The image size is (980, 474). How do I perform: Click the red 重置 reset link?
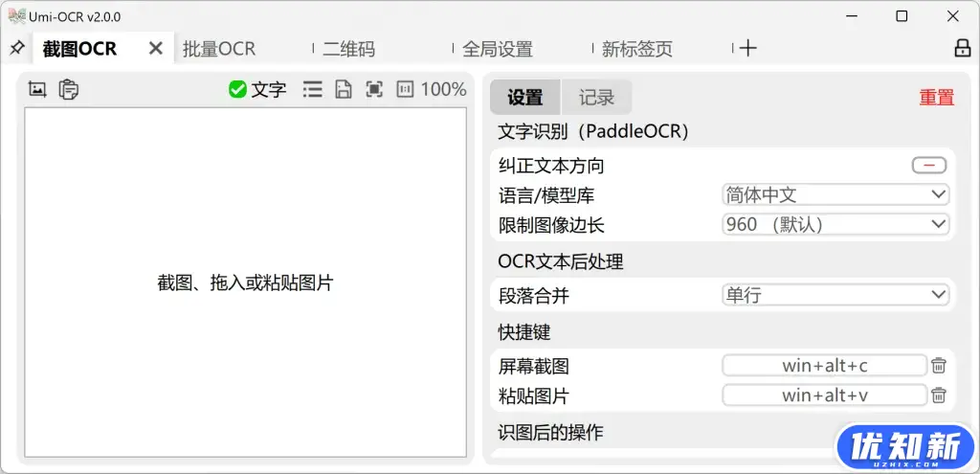click(x=937, y=98)
